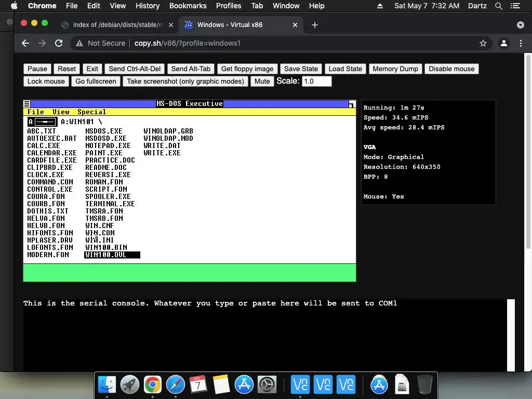The image size is (532, 399).
Task: Click Go fullscreen button
Action: [x=96, y=82]
